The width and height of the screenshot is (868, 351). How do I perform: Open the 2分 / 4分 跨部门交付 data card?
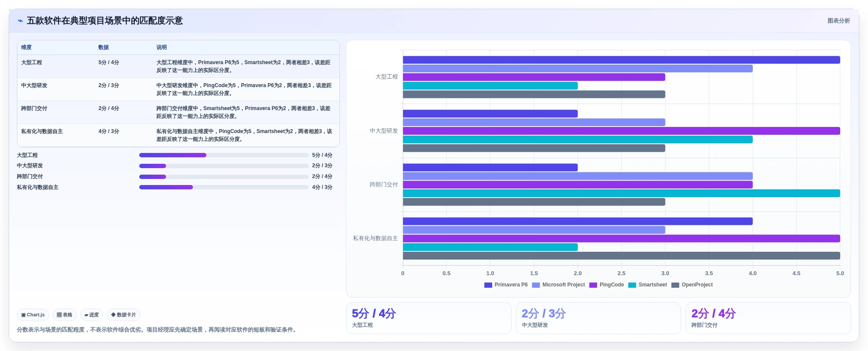click(x=768, y=318)
